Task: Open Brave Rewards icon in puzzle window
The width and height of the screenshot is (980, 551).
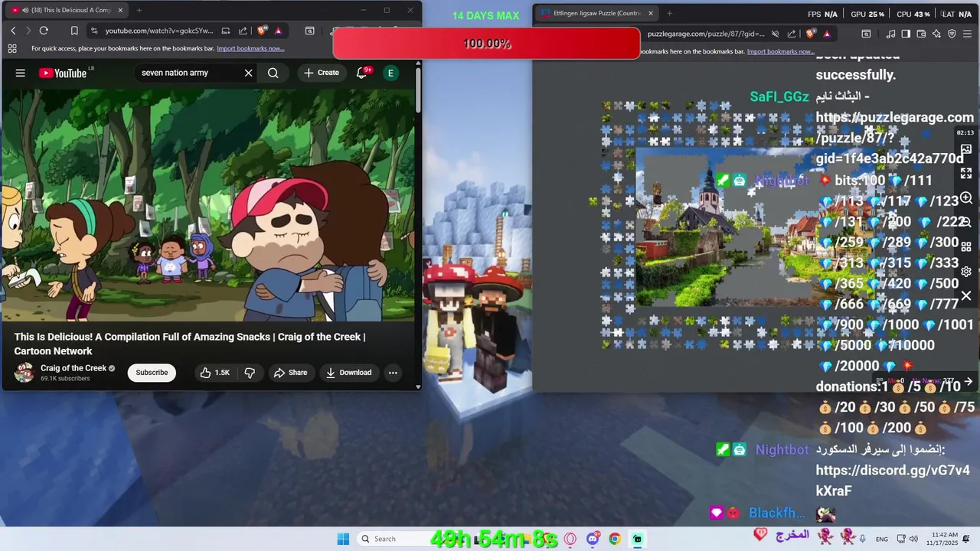Action: point(827,34)
